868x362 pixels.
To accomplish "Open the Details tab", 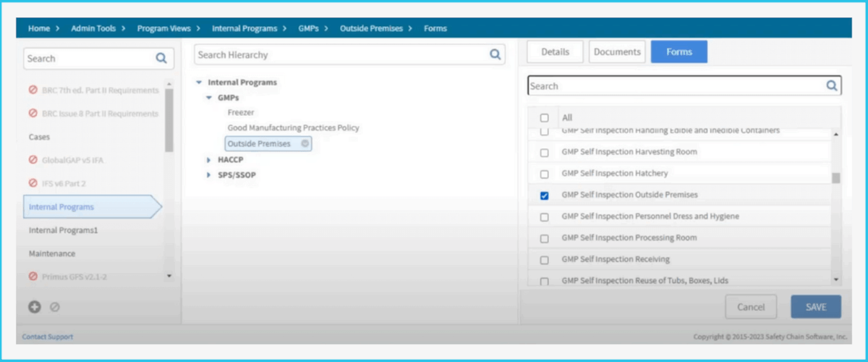I will coord(556,52).
